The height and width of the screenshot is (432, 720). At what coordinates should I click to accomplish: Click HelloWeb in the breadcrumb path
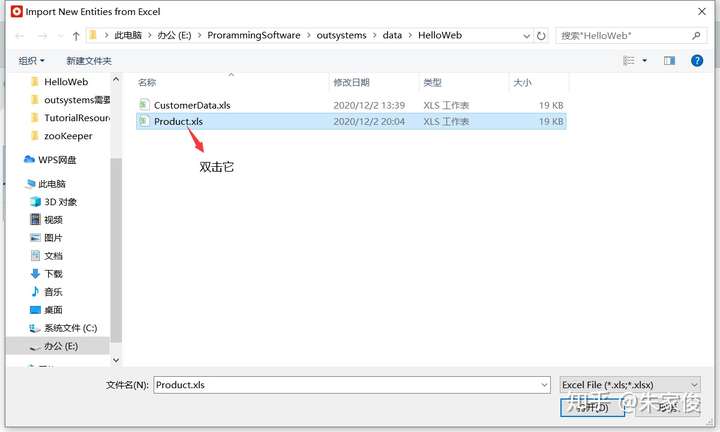coord(440,35)
